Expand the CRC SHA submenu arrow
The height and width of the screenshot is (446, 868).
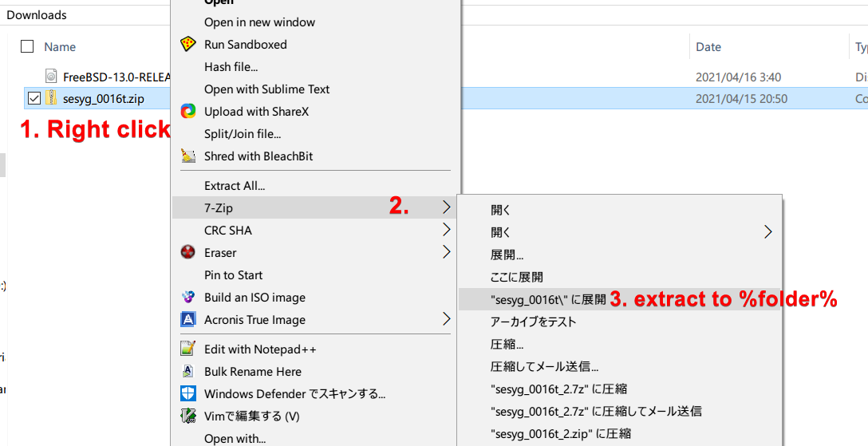(x=446, y=231)
